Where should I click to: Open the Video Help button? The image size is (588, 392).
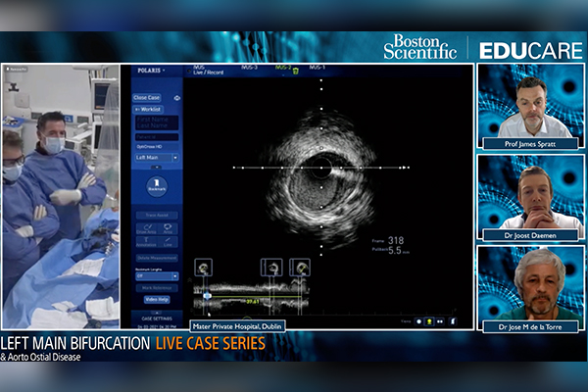[x=155, y=299]
